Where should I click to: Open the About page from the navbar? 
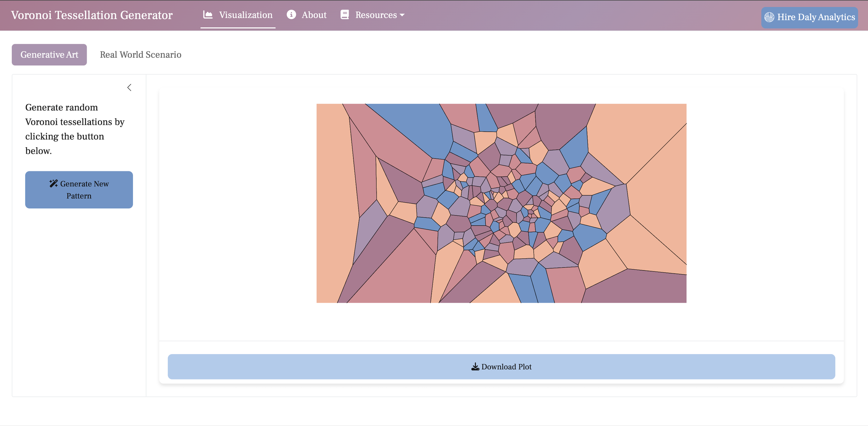pyautogui.click(x=313, y=15)
